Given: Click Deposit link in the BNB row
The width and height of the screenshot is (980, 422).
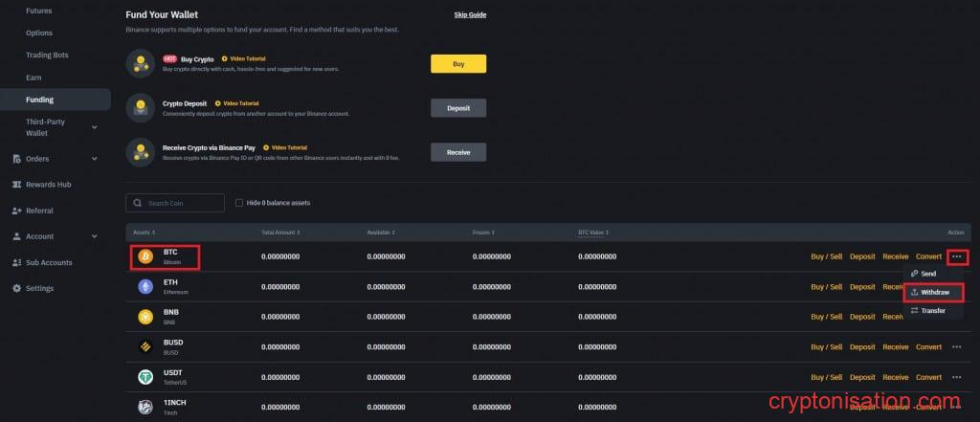Looking at the screenshot, I should (x=862, y=317).
